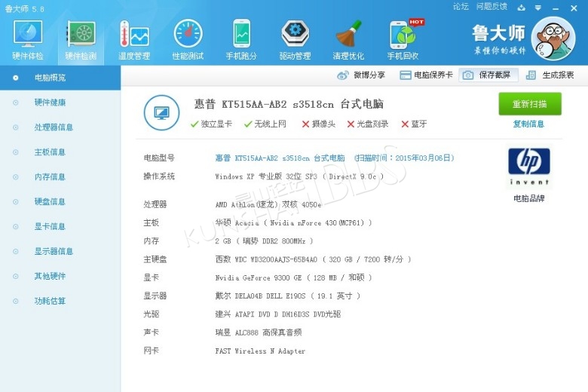
Task: Click the 建兴 ATAPI DVD drive value
Action: (278, 314)
